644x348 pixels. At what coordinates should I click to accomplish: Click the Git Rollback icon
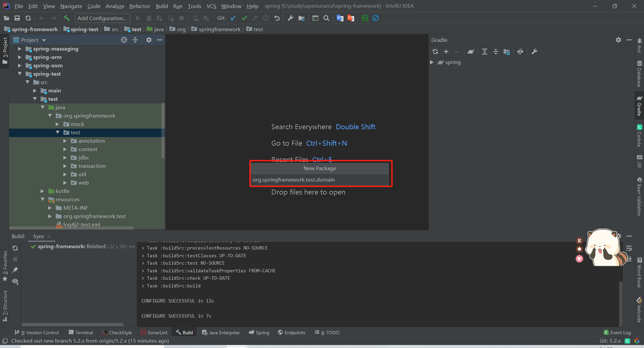(277, 18)
